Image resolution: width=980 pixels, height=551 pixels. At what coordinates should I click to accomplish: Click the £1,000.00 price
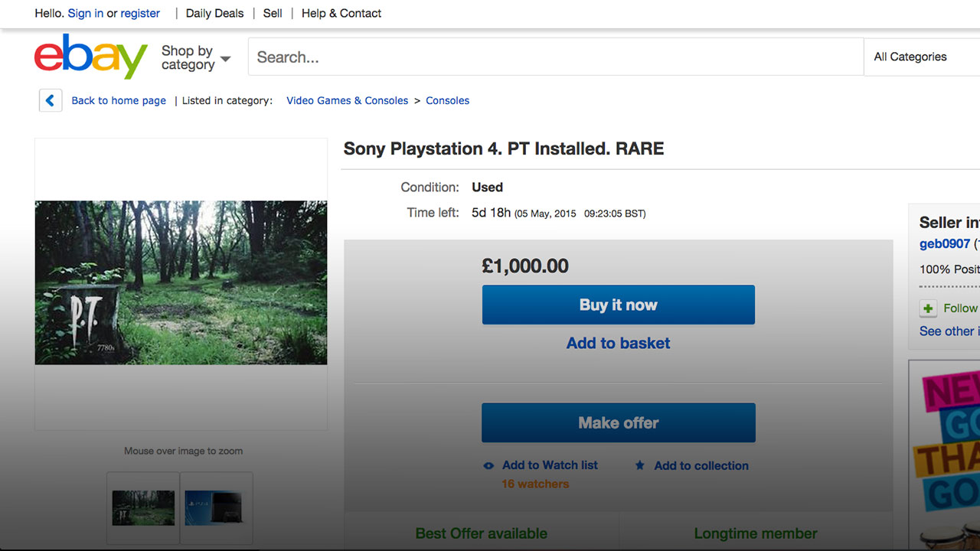tap(525, 266)
